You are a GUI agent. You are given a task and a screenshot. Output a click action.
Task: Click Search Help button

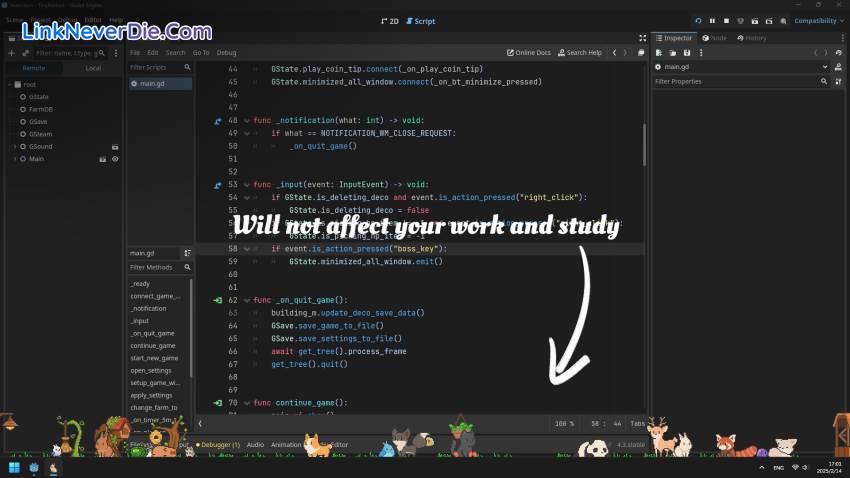pos(579,52)
